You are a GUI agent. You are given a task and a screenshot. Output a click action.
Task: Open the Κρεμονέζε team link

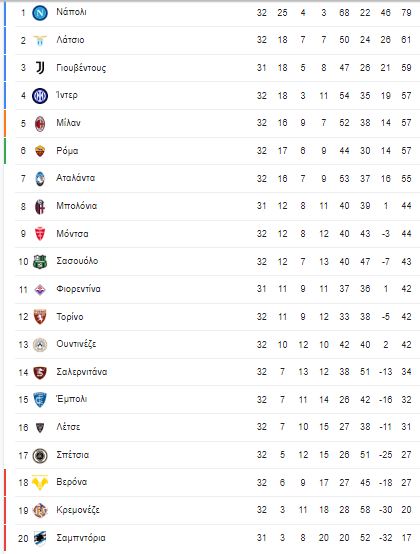click(x=78, y=510)
